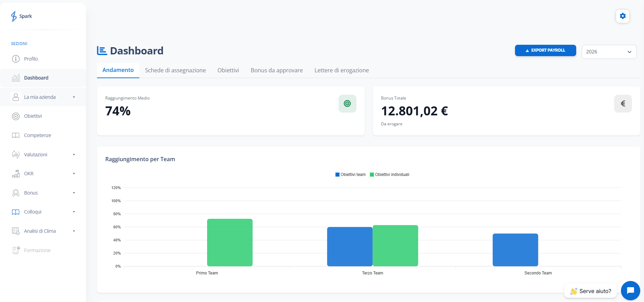The width and height of the screenshot is (644, 302).
Task: Click the 74% Raggiungimento Medio value
Action: pyautogui.click(x=118, y=111)
